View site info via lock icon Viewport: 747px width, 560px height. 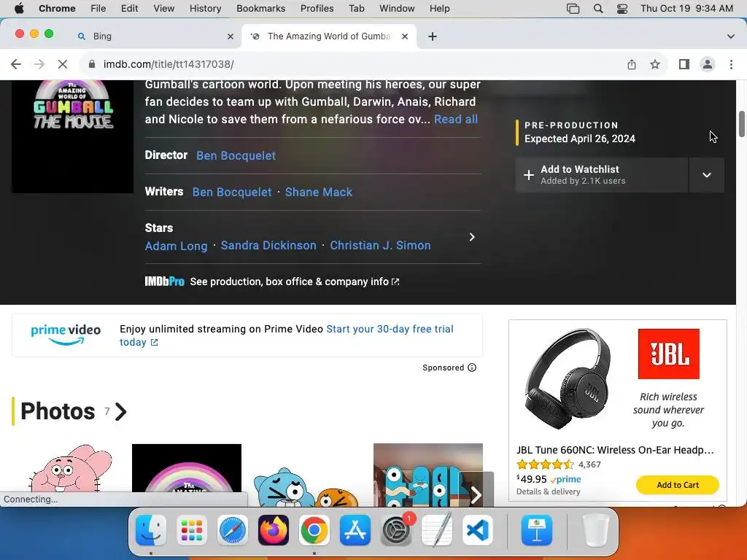(x=93, y=64)
